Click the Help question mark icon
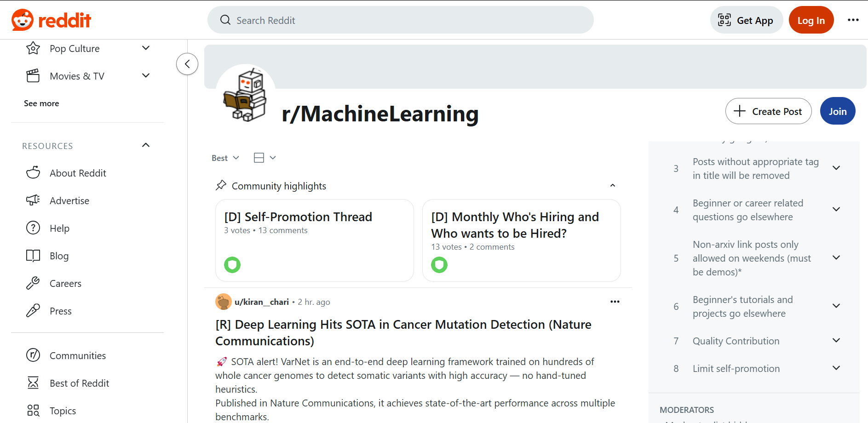 pos(33,228)
